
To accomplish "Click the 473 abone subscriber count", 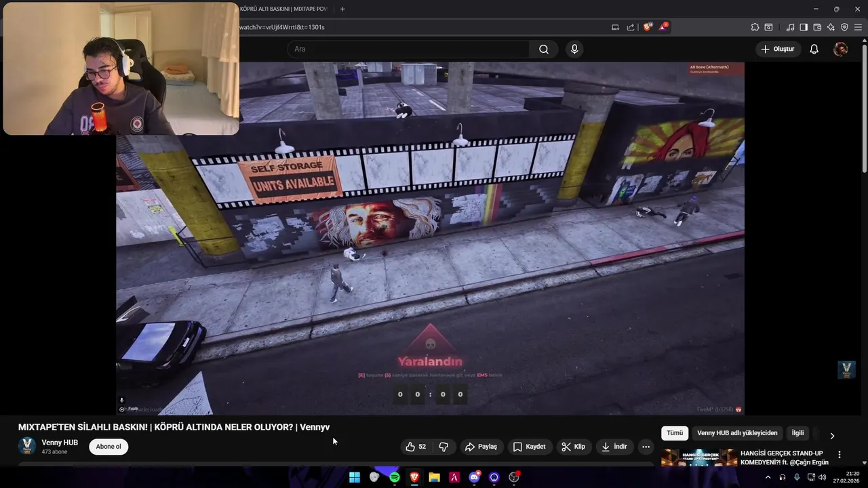I will click(54, 452).
